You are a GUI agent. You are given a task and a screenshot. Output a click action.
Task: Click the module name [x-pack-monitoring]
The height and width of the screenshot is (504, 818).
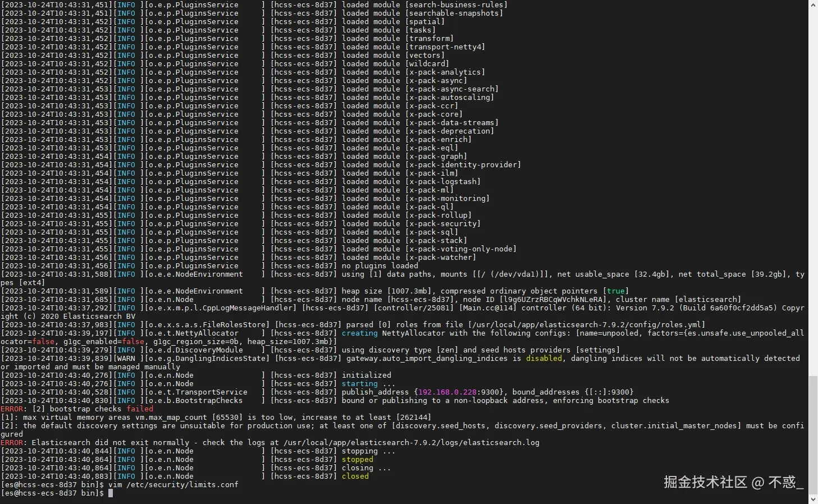[447, 199]
